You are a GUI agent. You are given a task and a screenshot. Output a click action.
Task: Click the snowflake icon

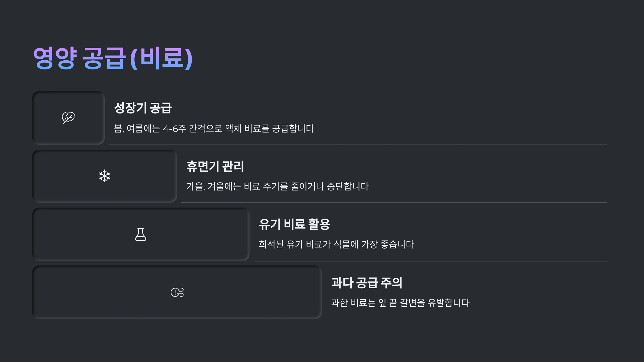click(105, 176)
